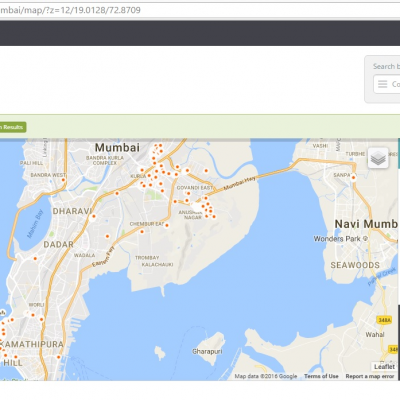Click the KAMATHIPURA label
Image resolution: width=400 pixels, height=400 pixels.
click(x=32, y=344)
